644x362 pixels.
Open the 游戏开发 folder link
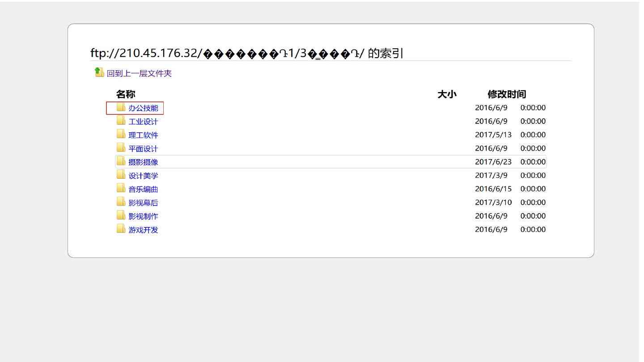point(143,230)
